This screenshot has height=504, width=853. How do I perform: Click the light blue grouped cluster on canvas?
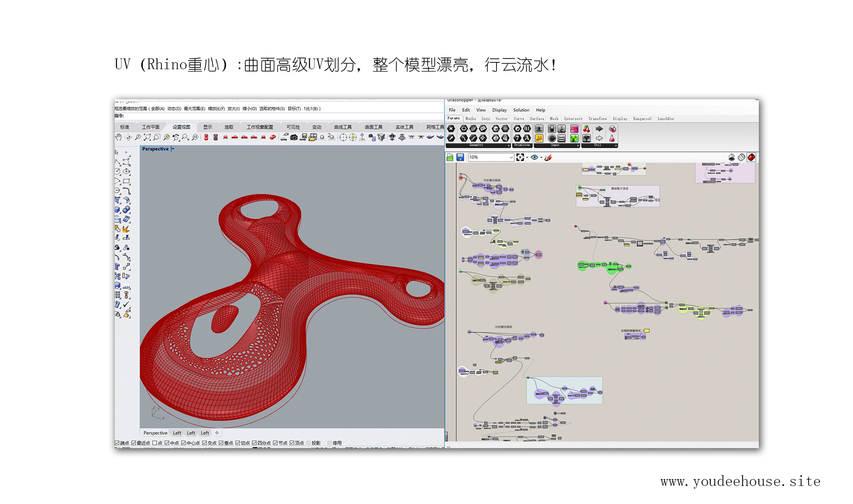(x=565, y=390)
